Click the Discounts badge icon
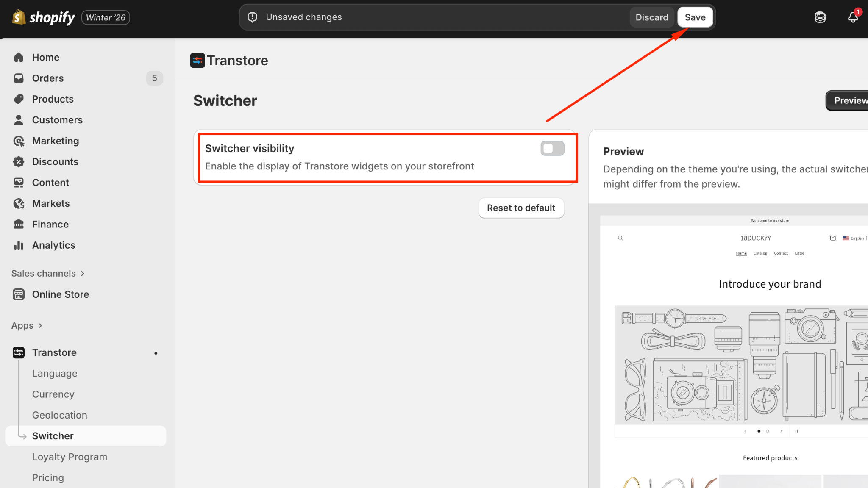 coord(19,162)
